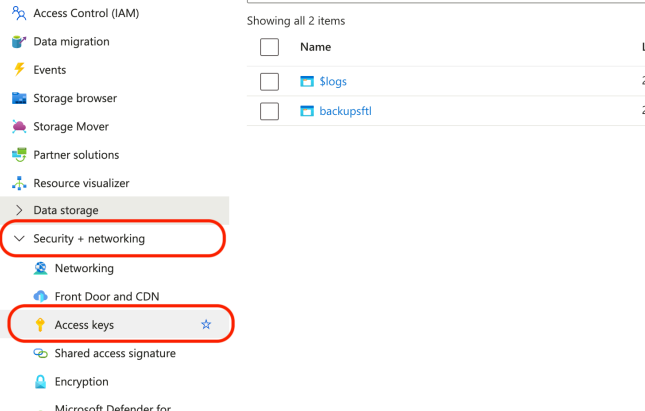Click the Partner solutions icon
The width and height of the screenshot is (645, 411).
[x=18, y=155]
